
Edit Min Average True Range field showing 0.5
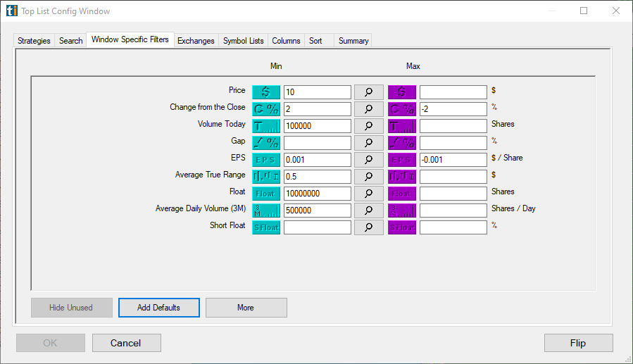point(318,177)
